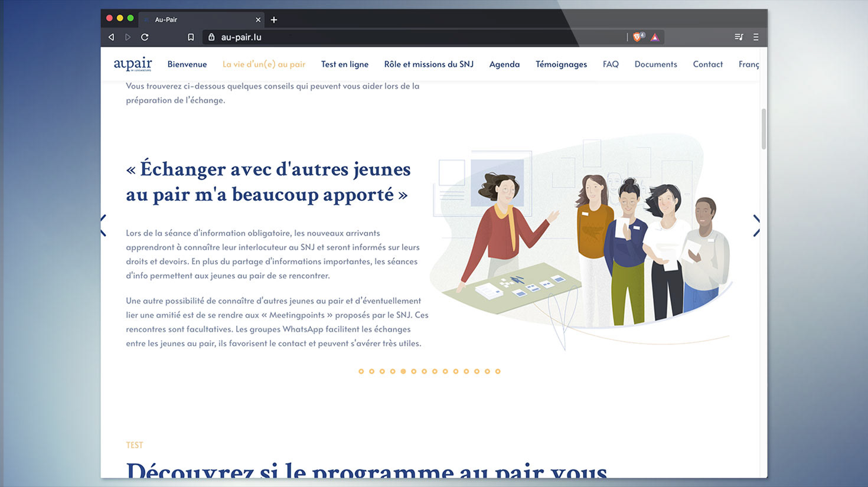Image resolution: width=868 pixels, height=487 pixels.
Task: Open the Brave Shields lion icon
Action: (638, 37)
